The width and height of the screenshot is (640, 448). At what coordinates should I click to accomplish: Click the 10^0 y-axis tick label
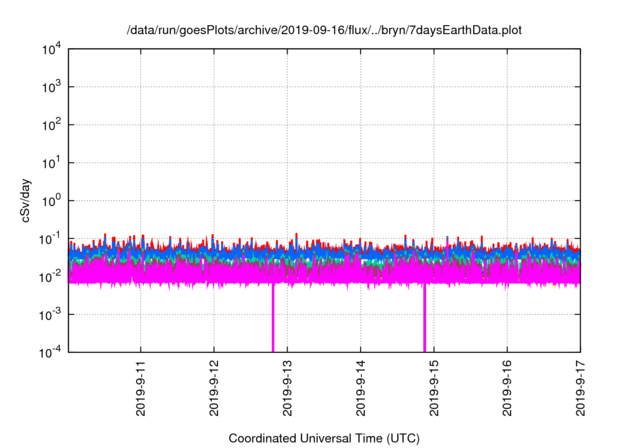[51, 201]
